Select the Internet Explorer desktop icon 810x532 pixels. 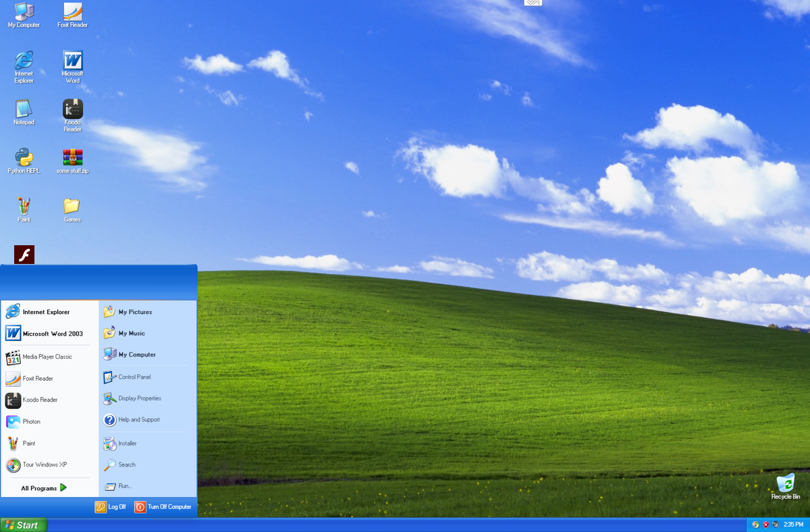24,67
